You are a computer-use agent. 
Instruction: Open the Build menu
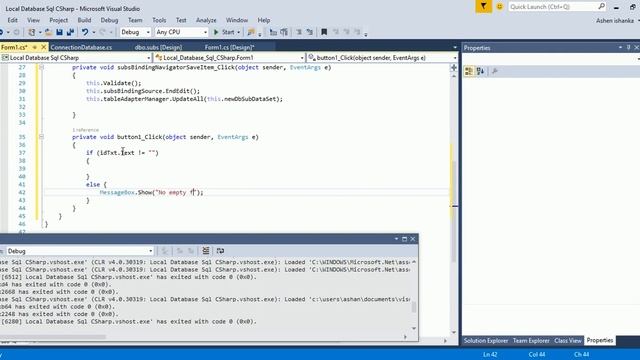pyautogui.click(x=84, y=20)
